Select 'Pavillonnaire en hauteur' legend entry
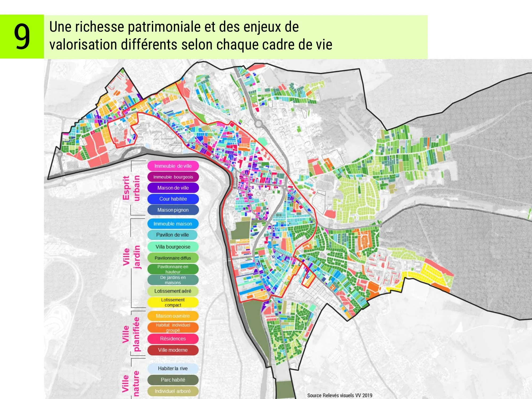Image resolution: width=532 pixels, height=399 pixels. pyautogui.click(x=173, y=269)
